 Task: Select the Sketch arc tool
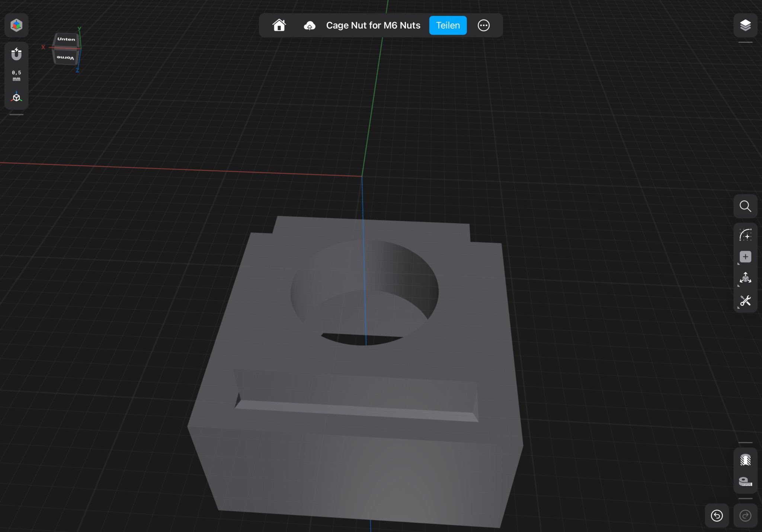tap(745, 235)
